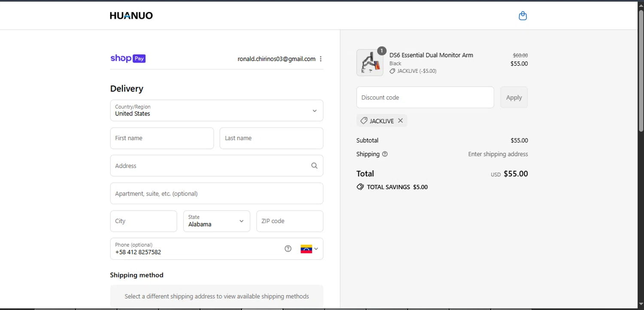The height and width of the screenshot is (310, 644).
Task: Click the shipping methods notice message
Action: [x=217, y=296]
